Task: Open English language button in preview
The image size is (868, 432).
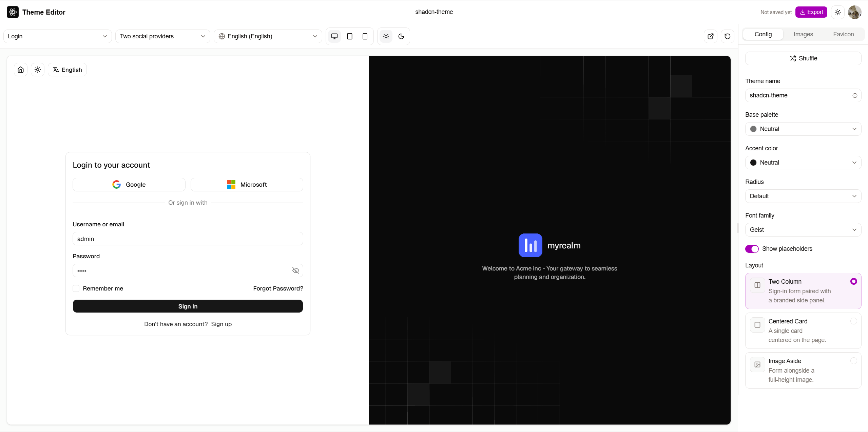Action: pyautogui.click(x=67, y=70)
